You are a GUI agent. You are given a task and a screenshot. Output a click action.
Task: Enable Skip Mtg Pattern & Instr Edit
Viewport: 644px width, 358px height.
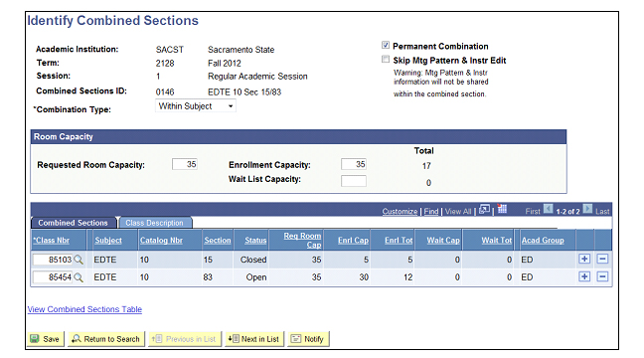click(386, 60)
